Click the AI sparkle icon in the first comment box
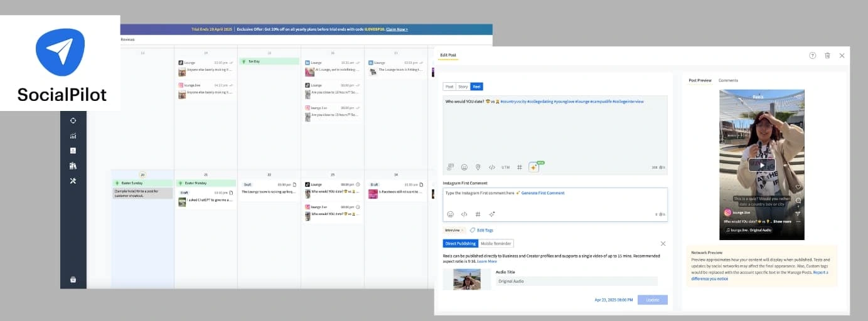The height and width of the screenshot is (321, 868). click(492, 214)
